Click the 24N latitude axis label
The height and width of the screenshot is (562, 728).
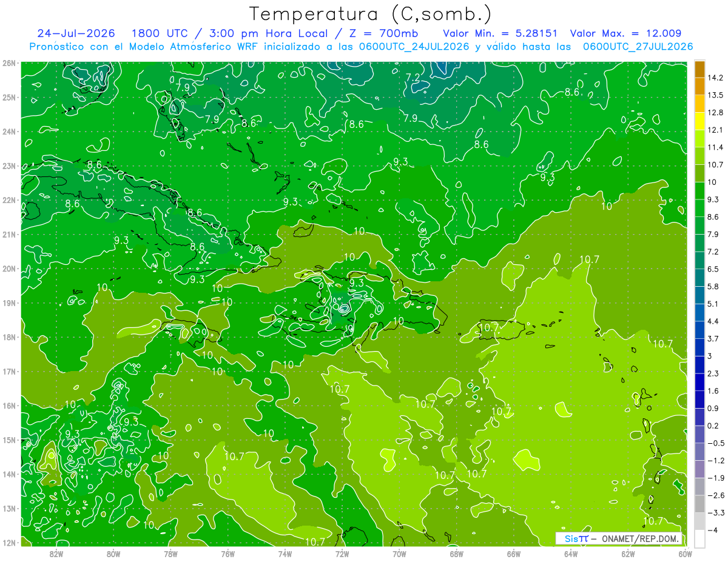[9, 132]
